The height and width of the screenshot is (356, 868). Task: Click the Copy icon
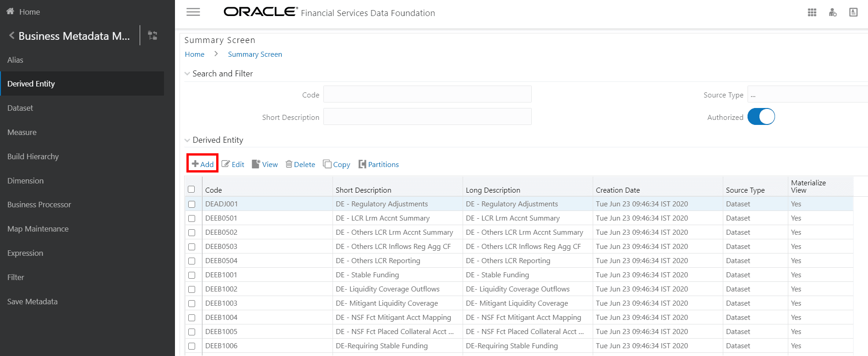click(x=327, y=164)
